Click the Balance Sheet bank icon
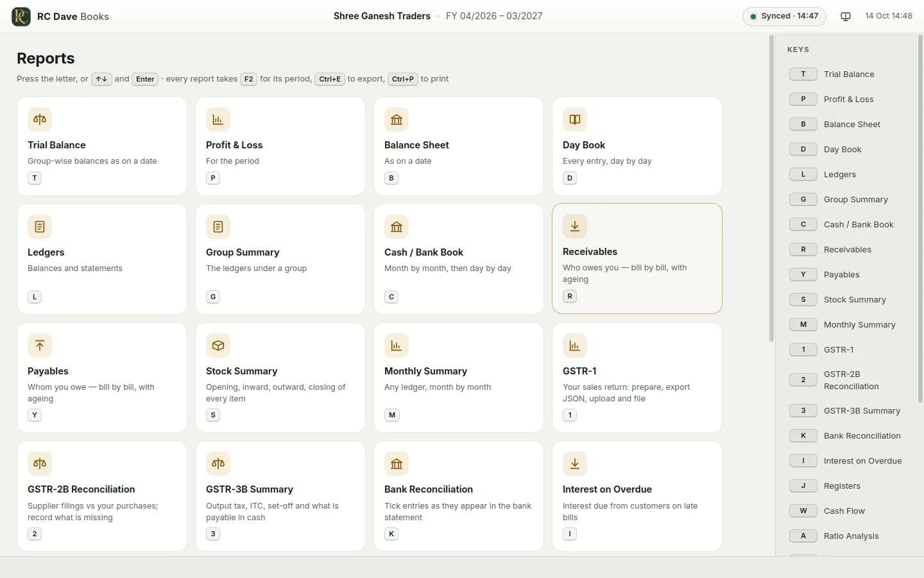924x578 pixels. pos(397,119)
